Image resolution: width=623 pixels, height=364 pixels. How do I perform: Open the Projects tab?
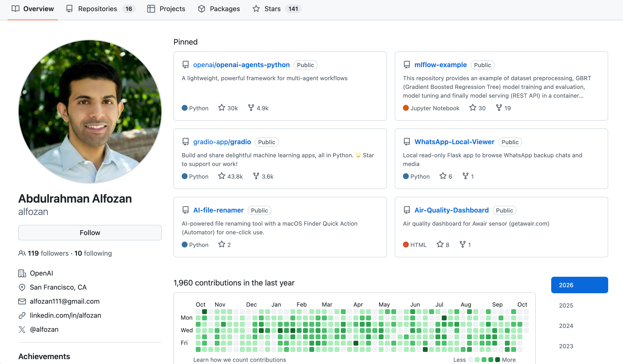(166, 9)
